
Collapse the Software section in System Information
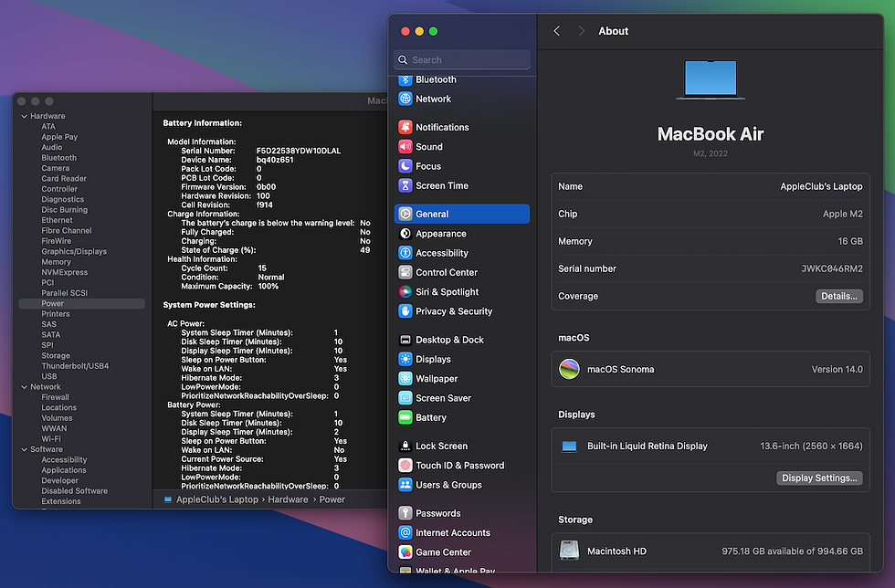click(25, 449)
